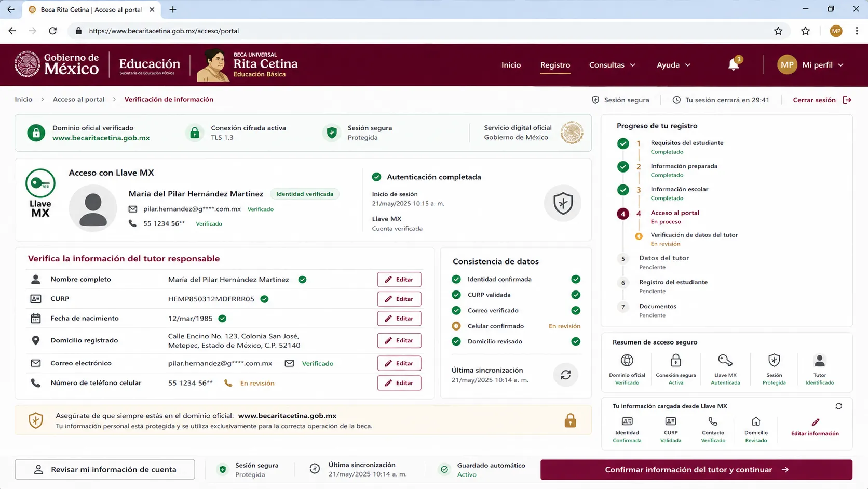This screenshot has width=868, height=489.
Task: Click the right check for Domicilio revisado
Action: click(576, 341)
